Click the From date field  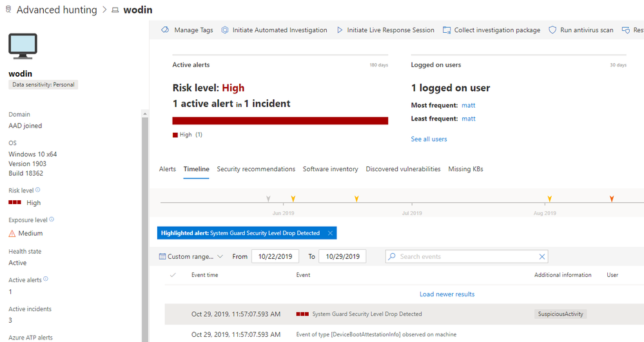click(275, 256)
